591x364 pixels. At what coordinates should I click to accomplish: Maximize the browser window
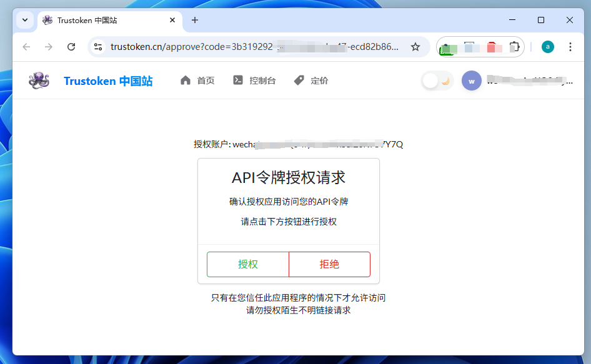(541, 20)
